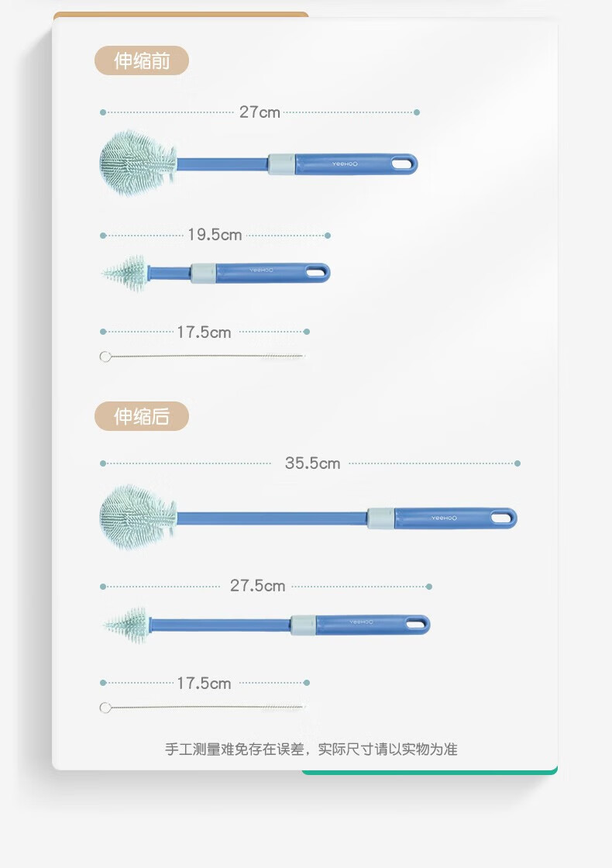The height and width of the screenshot is (868, 612).
Task: Click the 伸缩后 label badge
Action: (x=142, y=416)
